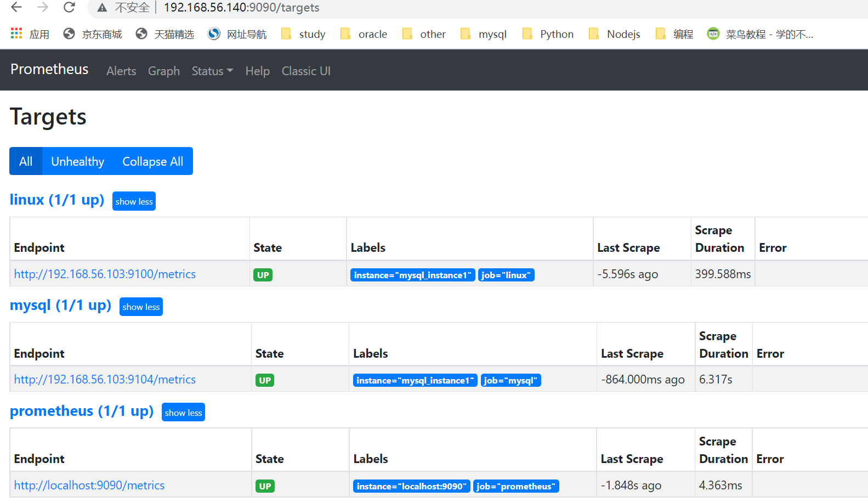Open the 京东商城 bookmark
868x502 pixels.
point(93,34)
